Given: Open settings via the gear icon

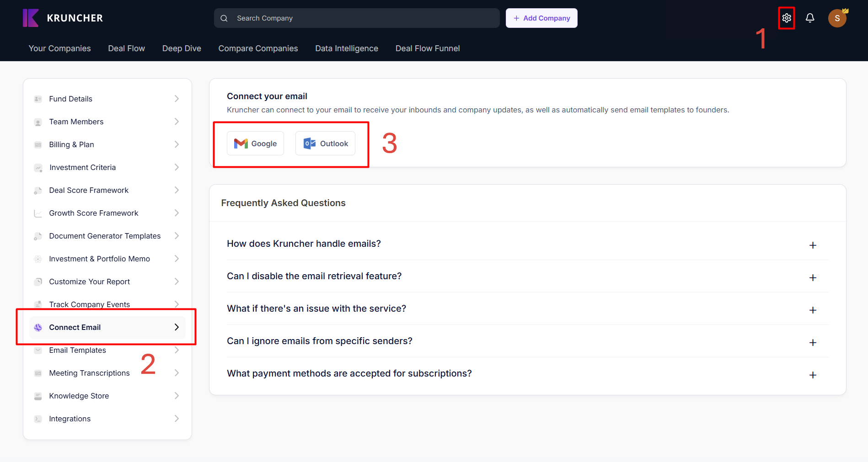Looking at the screenshot, I should point(786,18).
